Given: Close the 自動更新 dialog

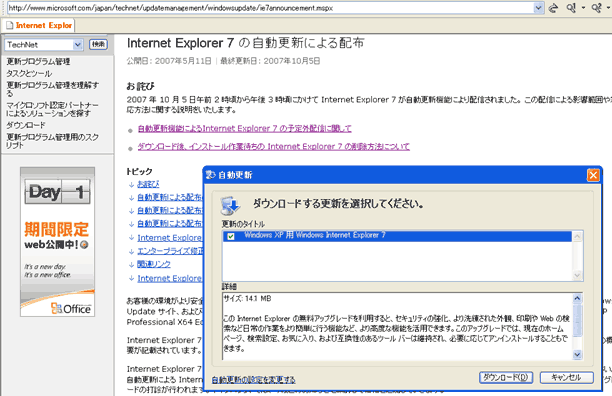Looking at the screenshot, I should click(593, 175).
